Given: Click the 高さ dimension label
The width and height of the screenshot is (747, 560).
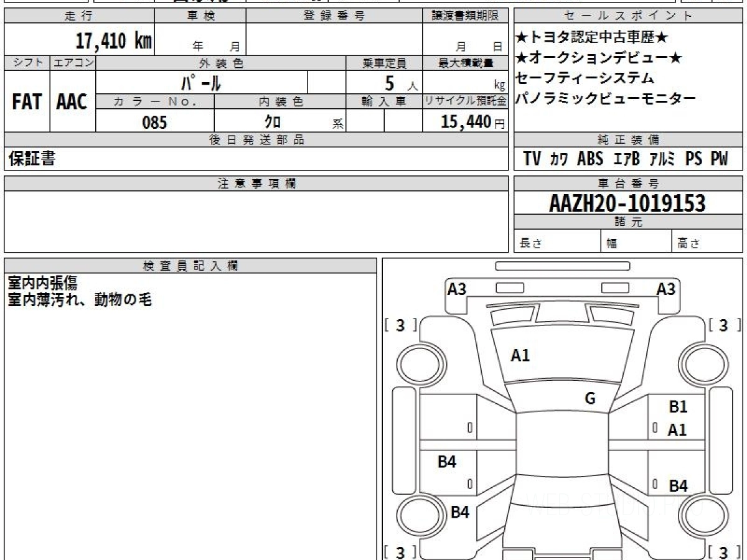Looking at the screenshot, I should [x=689, y=244].
